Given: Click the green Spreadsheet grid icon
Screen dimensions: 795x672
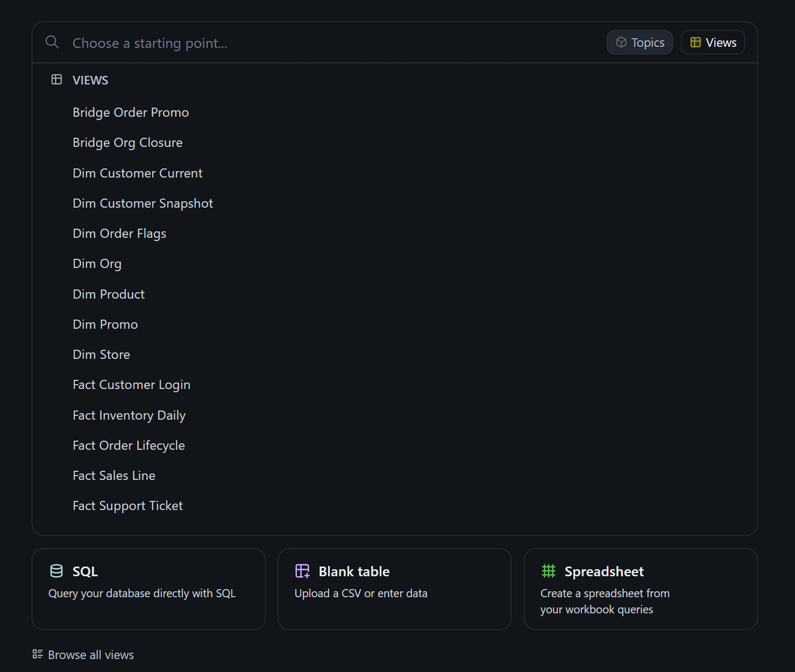Looking at the screenshot, I should [x=548, y=571].
